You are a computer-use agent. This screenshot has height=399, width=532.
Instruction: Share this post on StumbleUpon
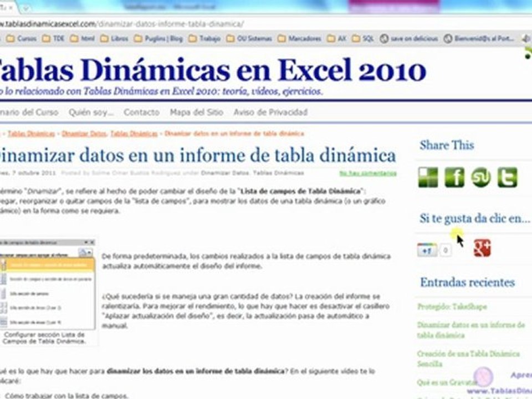481,177
